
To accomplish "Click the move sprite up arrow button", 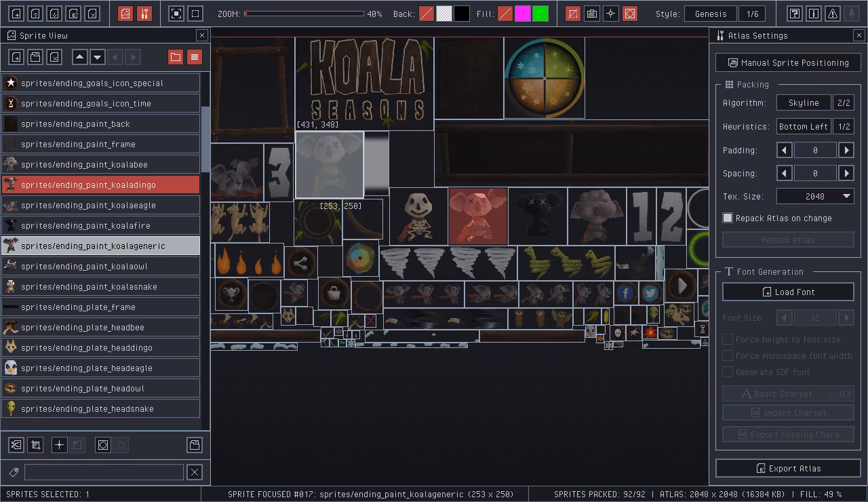I will pyautogui.click(x=79, y=57).
